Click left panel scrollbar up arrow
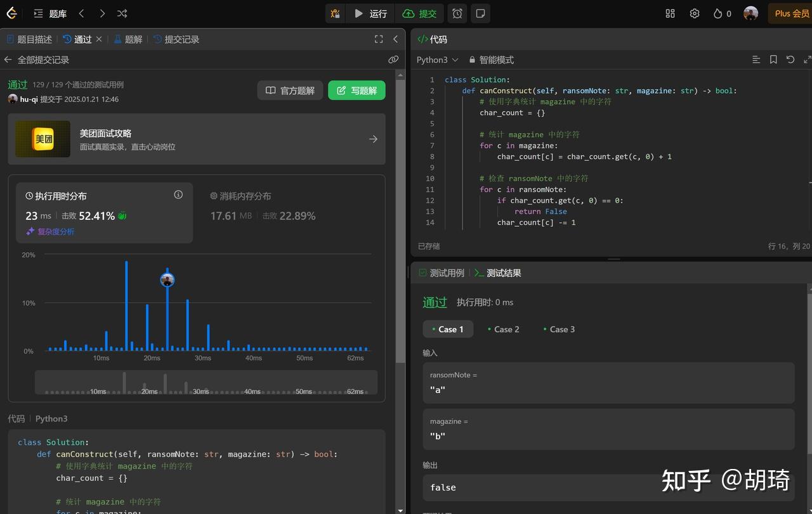The width and height of the screenshot is (812, 514). [400, 74]
